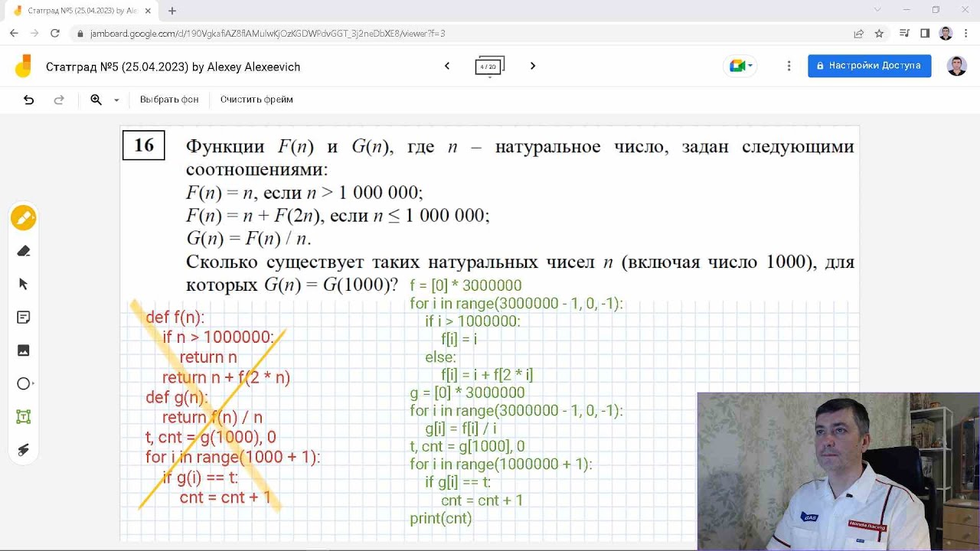The height and width of the screenshot is (551, 980).
Task: Click red line 'return n + f(2 * n)'
Action: pos(226,377)
